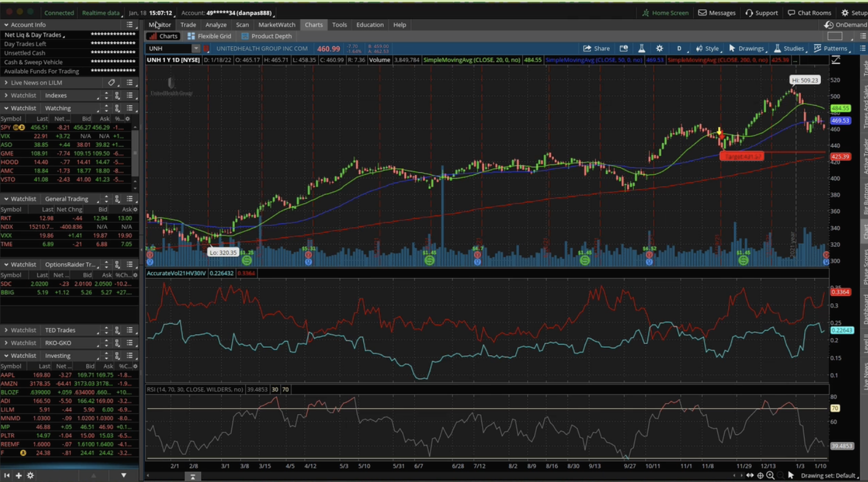Open list menu of RKO-GKO watchlist

point(130,343)
